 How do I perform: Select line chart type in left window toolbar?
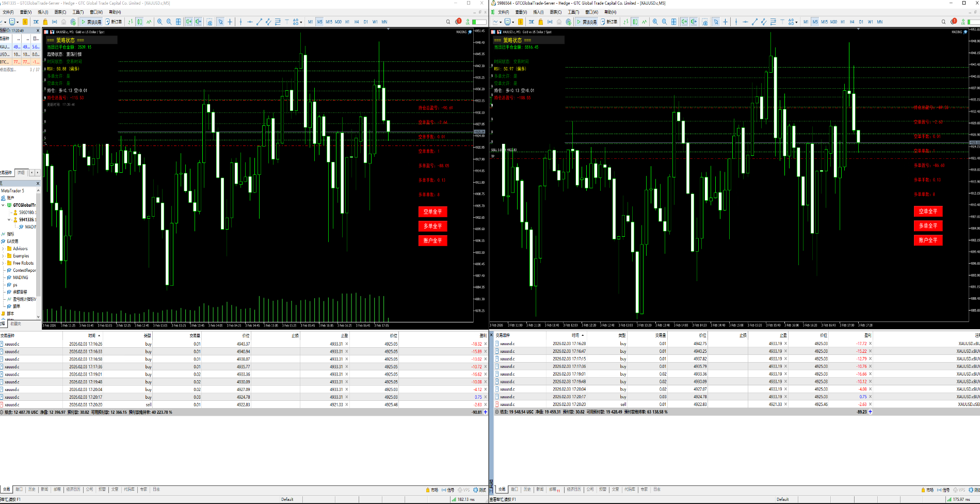point(149,22)
